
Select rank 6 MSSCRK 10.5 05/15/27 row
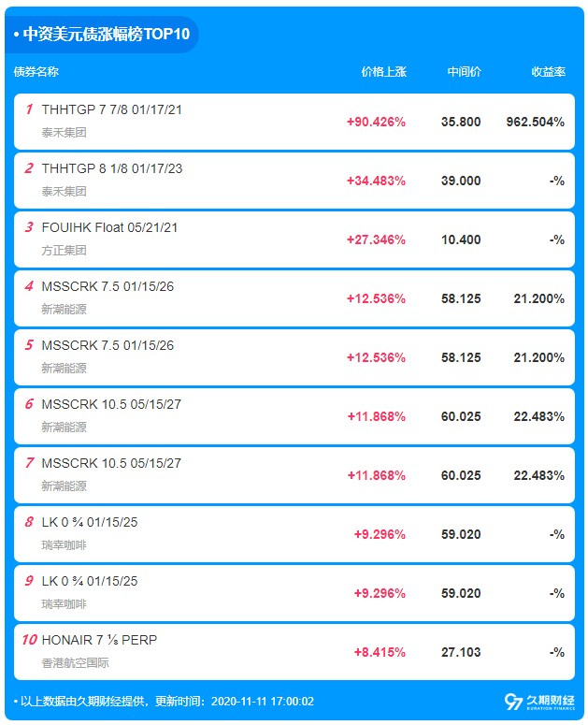(294, 416)
